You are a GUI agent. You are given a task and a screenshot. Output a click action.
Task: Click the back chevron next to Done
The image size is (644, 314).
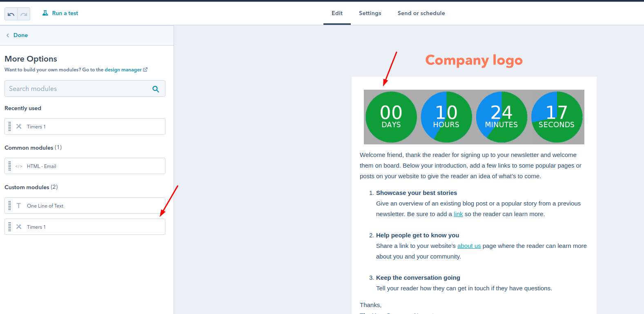8,35
